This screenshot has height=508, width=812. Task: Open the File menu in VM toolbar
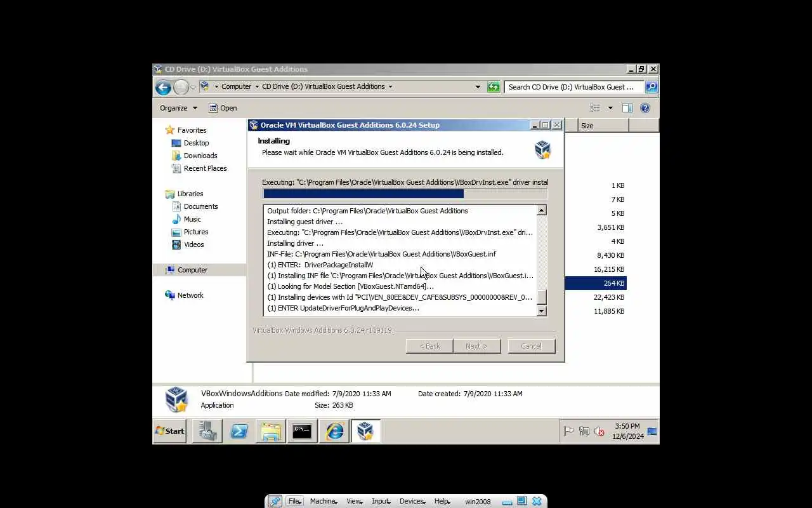click(x=294, y=501)
